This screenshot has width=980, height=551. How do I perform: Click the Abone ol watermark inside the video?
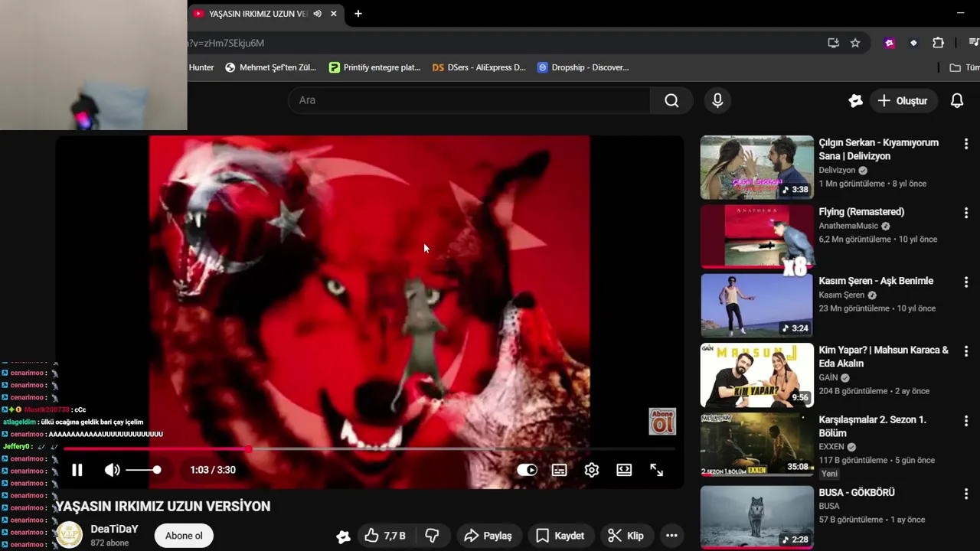click(662, 422)
